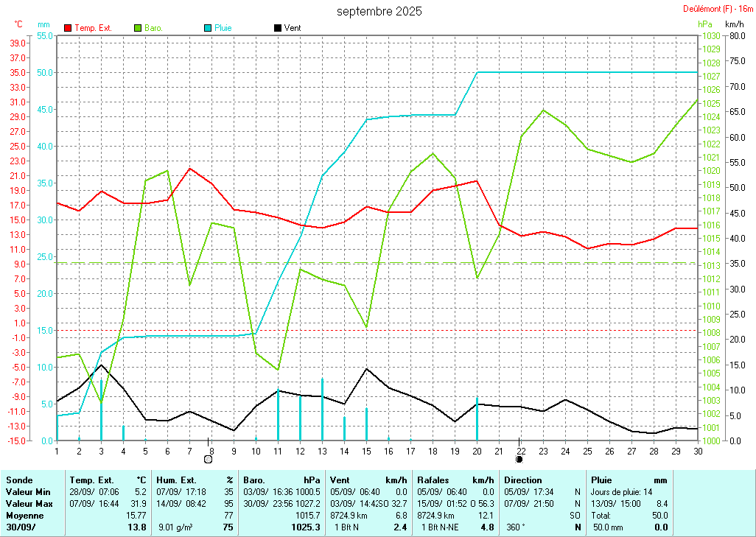This screenshot has height=537, width=756.
Task: Click day 15 on the date axis
Action: point(366,451)
